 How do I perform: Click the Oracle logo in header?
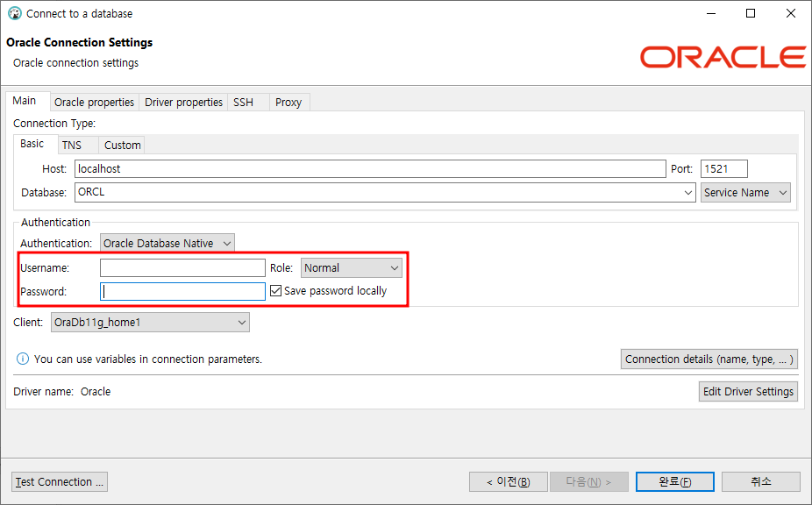[723, 57]
